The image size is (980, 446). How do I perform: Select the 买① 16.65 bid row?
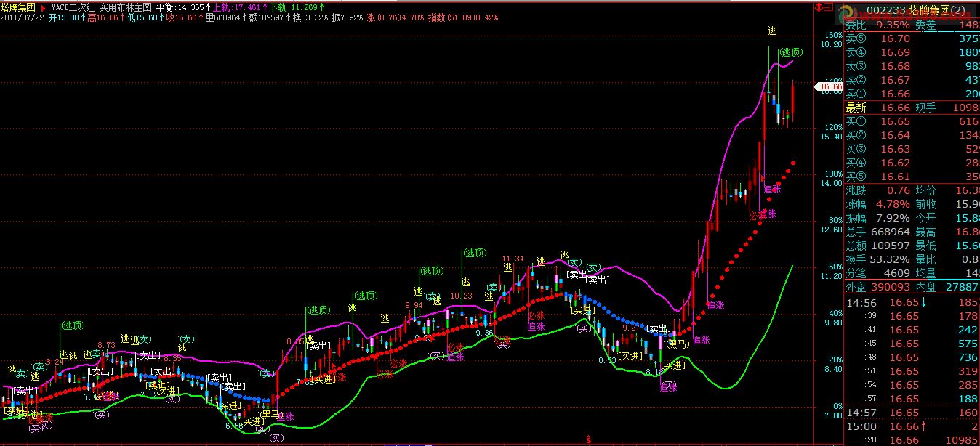tap(912, 121)
